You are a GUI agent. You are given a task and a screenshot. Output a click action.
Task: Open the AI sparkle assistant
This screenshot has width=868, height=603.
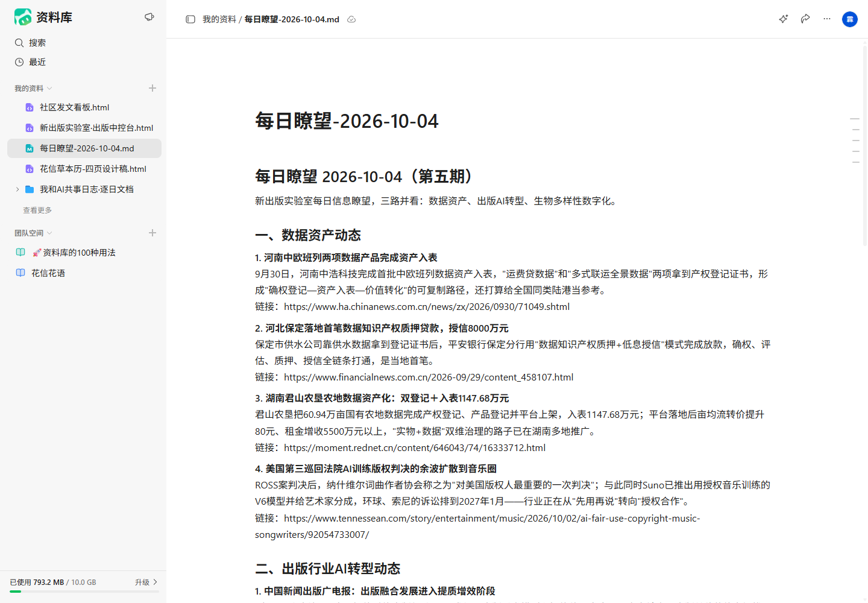(784, 19)
